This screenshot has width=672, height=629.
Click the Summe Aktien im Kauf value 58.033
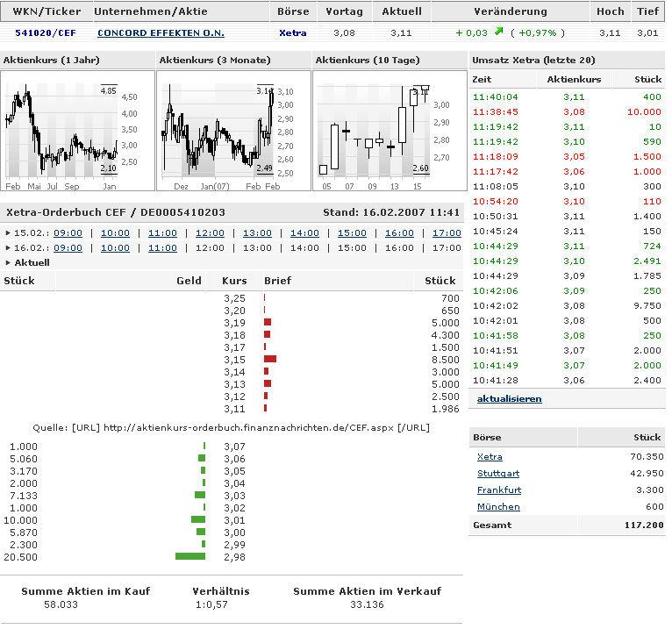pos(61,605)
